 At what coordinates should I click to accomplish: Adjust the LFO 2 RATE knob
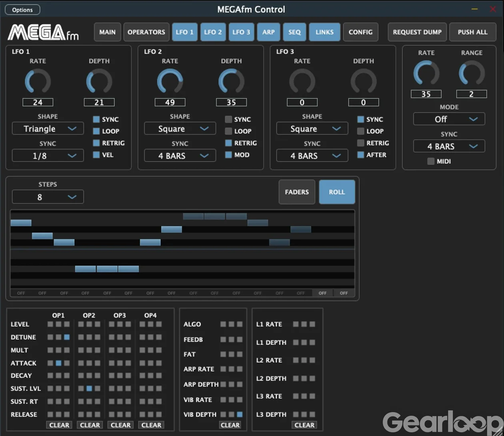coord(170,82)
